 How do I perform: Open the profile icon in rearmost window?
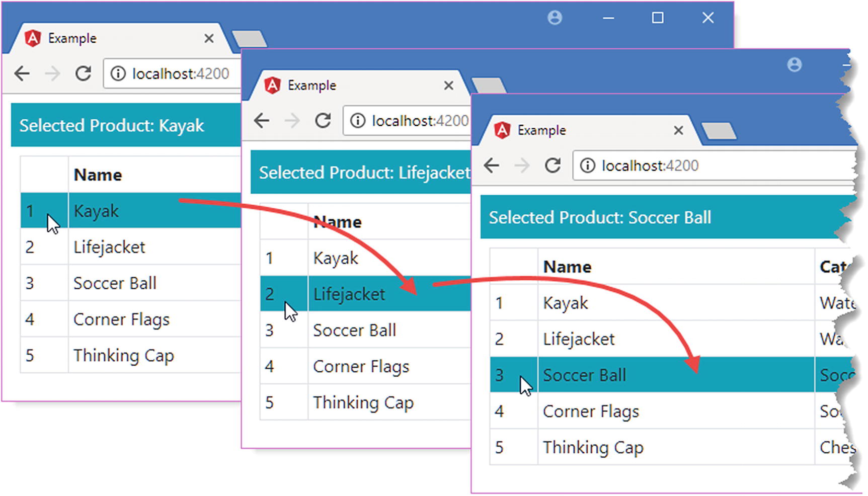point(555,18)
